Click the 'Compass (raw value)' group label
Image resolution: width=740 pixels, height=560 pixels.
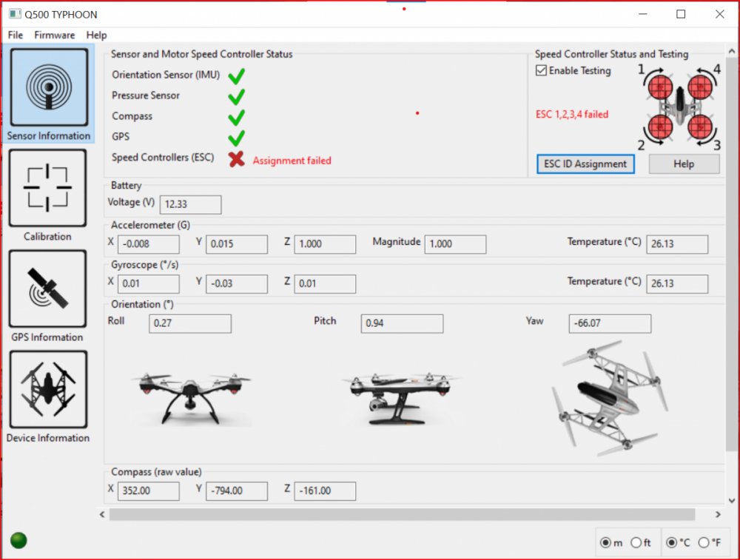tap(156, 472)
